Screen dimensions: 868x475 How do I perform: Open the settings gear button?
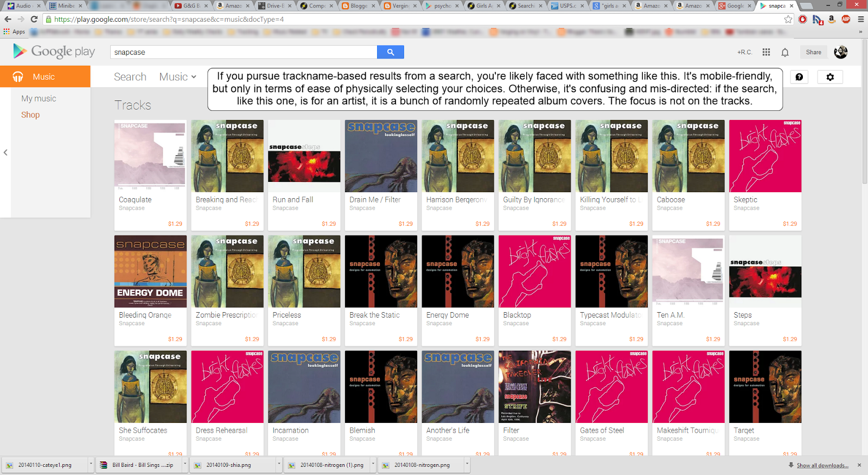[830, 77]
